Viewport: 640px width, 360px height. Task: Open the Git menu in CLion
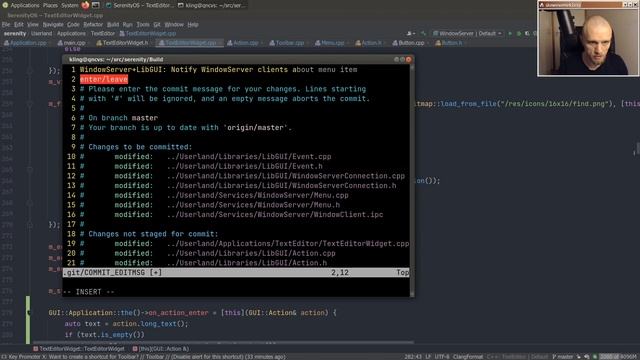(157, 24)
